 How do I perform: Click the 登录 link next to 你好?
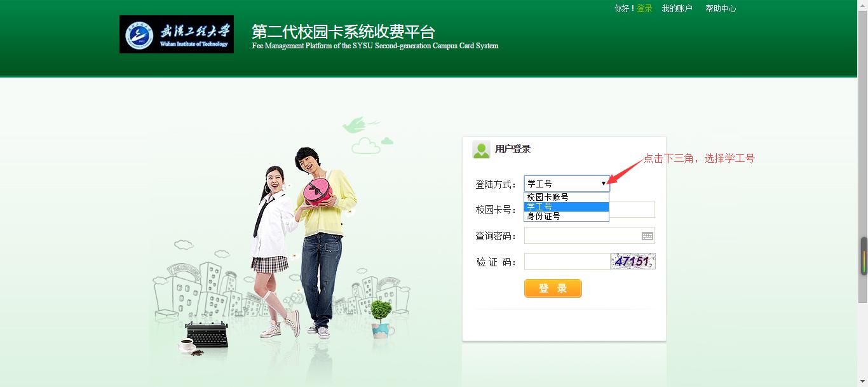point(644,8)
